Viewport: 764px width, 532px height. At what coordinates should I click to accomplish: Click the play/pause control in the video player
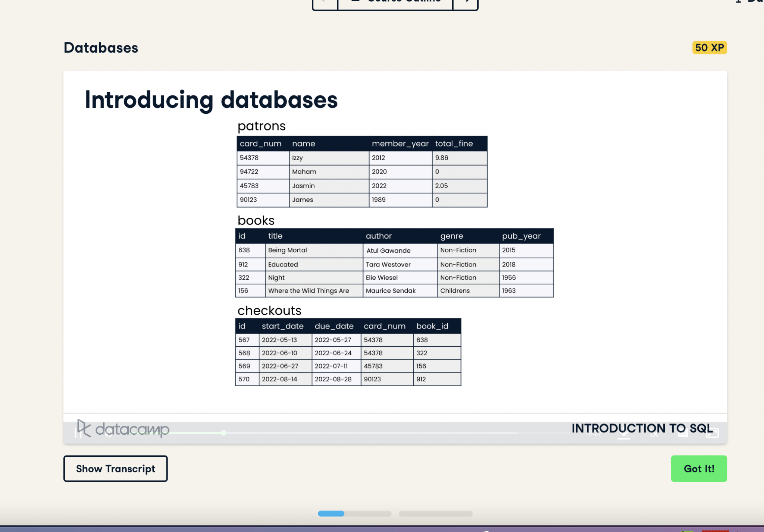point(79,433)
